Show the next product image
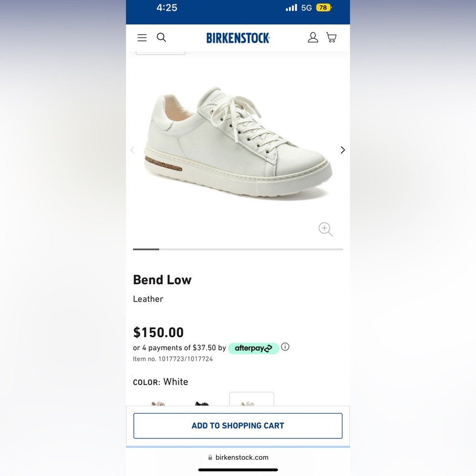The image size is (476, 476). coord(342,149)
